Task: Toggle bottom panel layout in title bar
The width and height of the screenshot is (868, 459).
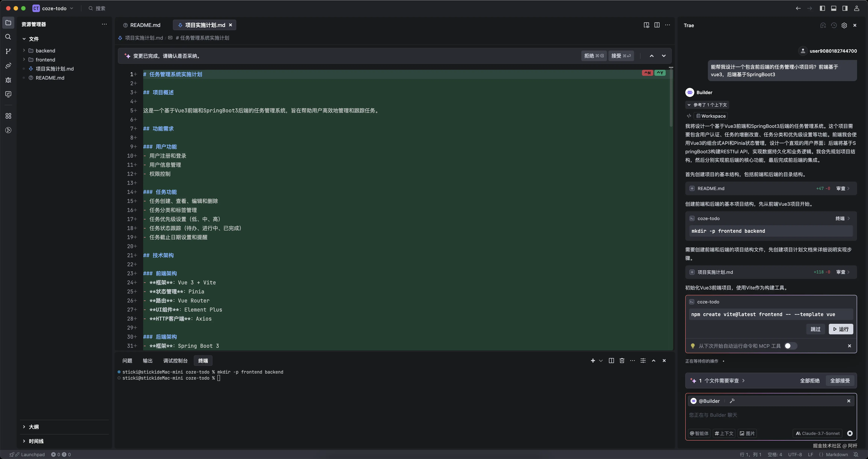Action: coord(833,8)
